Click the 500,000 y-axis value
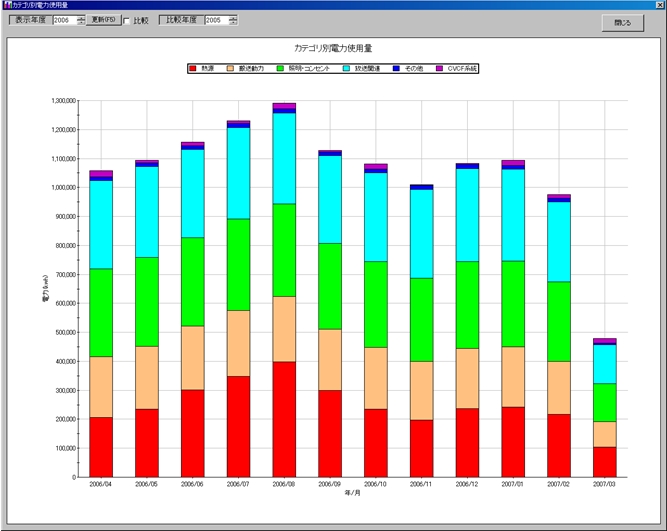The image size is (667, 531). pos(66,332)
